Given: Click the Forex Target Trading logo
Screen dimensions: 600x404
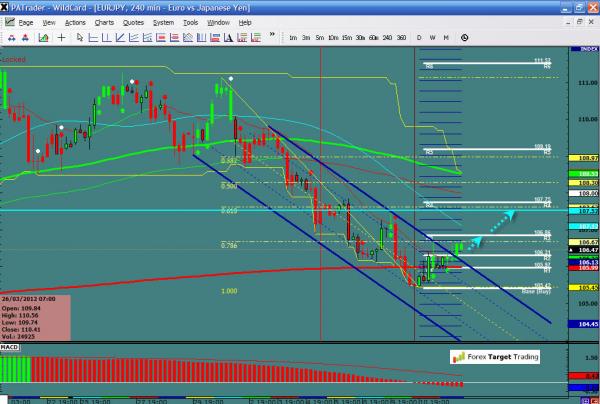Looking at the screenshot, I should [x=497, y=356].
